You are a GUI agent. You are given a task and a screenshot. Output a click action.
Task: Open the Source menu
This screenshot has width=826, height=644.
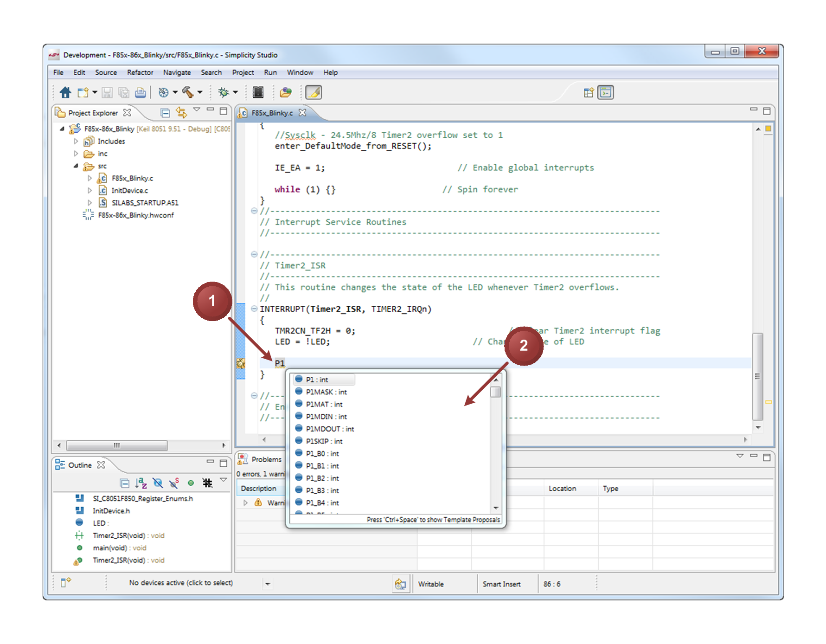106,72
